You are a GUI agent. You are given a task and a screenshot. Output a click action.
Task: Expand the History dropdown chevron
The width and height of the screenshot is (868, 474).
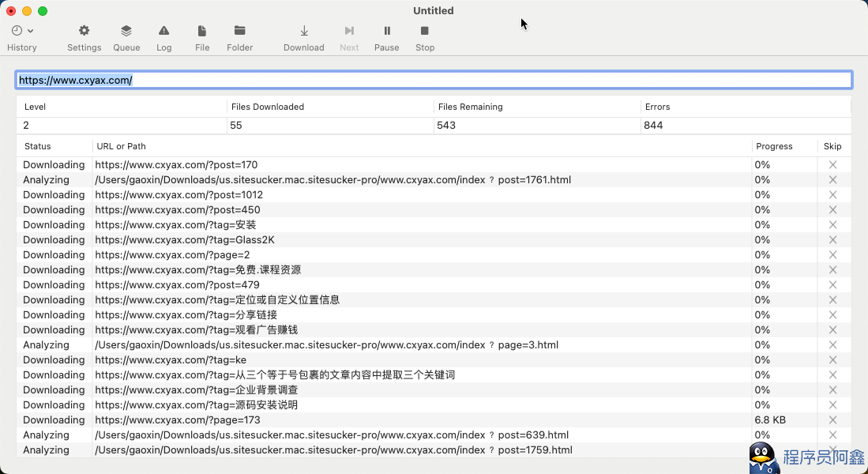(31, 31)
